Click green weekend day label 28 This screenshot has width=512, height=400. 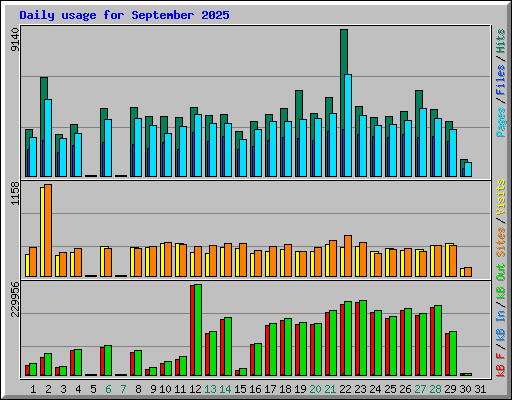click(x=435, y=389)
